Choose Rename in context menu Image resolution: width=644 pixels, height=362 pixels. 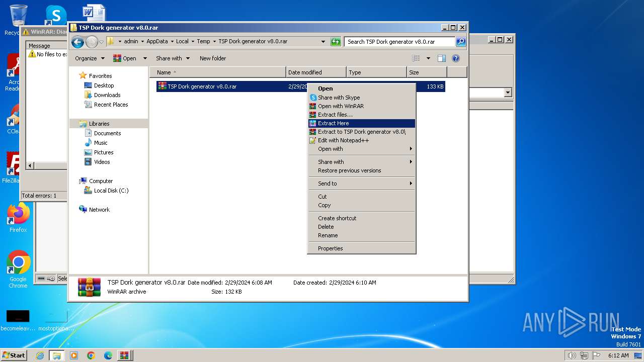tap(362, 235)
